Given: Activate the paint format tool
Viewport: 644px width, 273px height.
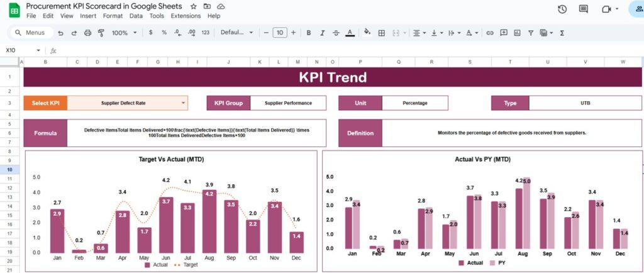Looking at the screenshot, I should (x=101, y=33).
